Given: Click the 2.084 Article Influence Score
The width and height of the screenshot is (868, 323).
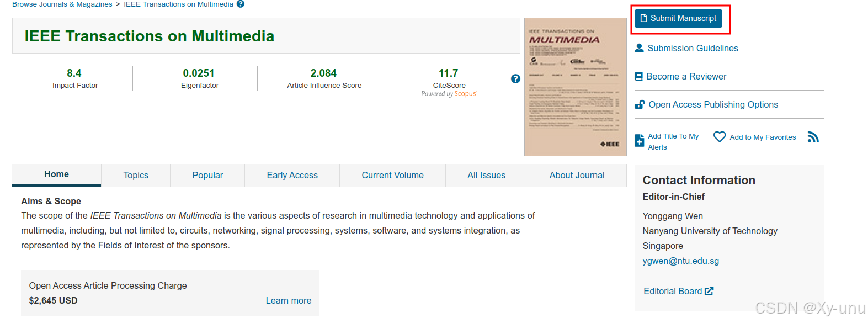Looking at the screenshot, I should point(323,73).
